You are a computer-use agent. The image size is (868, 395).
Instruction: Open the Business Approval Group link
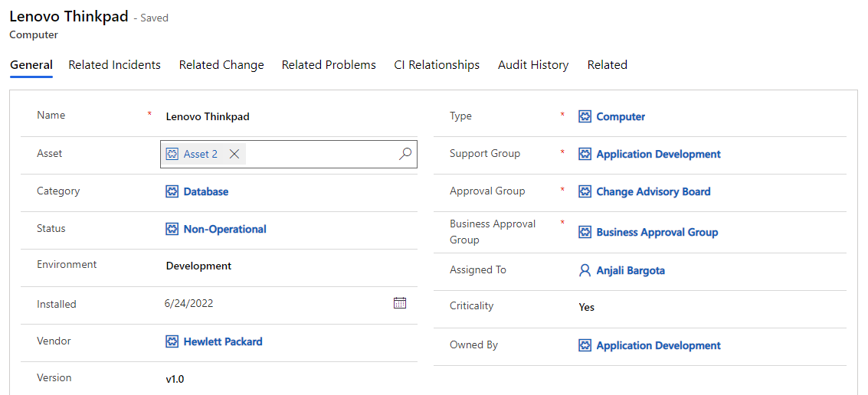[657, 232]
